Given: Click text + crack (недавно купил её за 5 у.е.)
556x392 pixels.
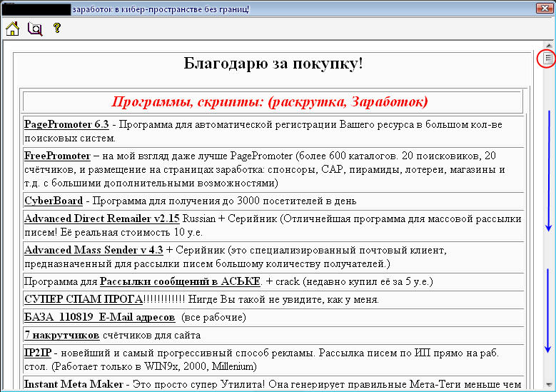Looking at the screenshot, I should pyautogui.click(x=349, y=281).
